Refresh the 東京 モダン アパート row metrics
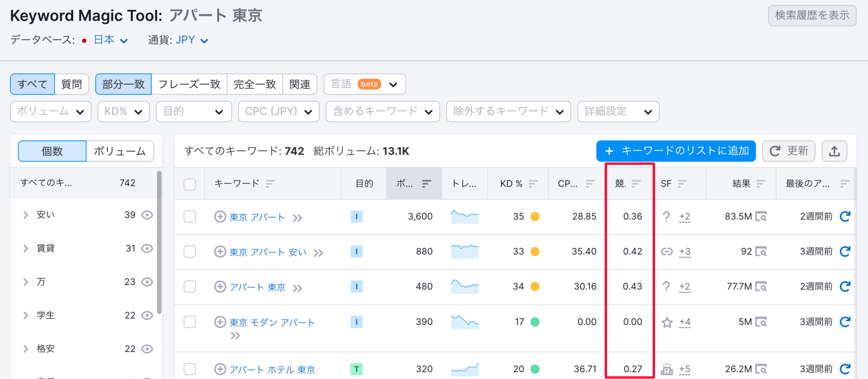 [x=845, y=321]
